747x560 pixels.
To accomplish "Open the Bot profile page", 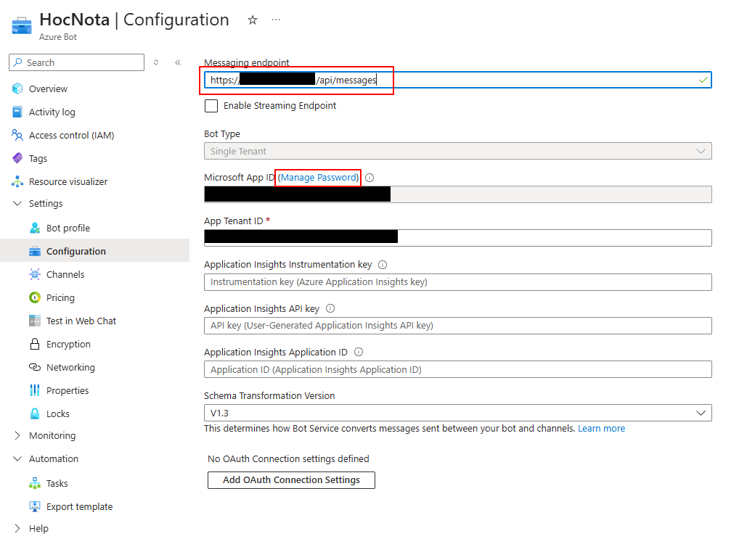I will [x=68, y=228].
